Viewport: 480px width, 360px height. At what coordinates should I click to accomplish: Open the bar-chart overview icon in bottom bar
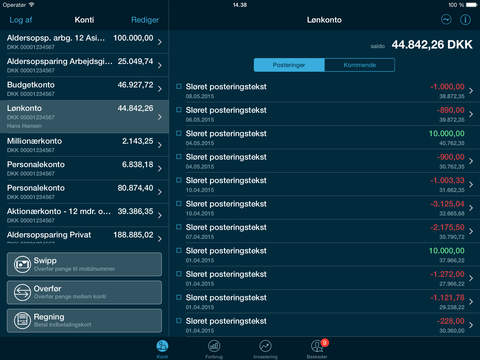click(x=214, y=346)
